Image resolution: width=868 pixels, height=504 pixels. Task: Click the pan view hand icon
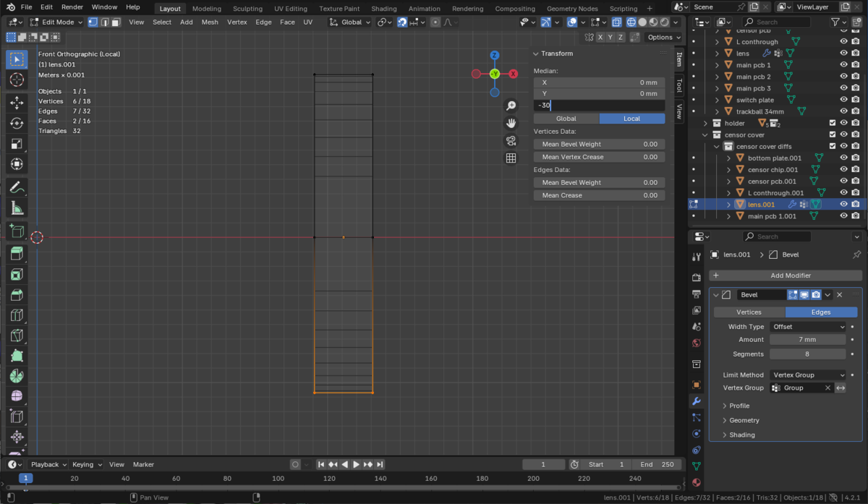pyautogui.click(x=511, y=124)
